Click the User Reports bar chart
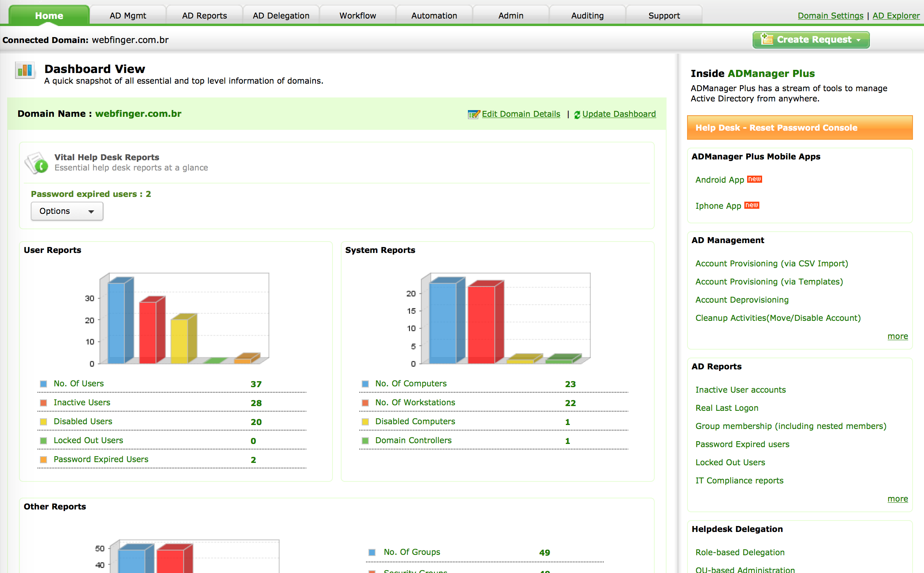The width and height of the screenshot is (924, 573). coord(177,320)
